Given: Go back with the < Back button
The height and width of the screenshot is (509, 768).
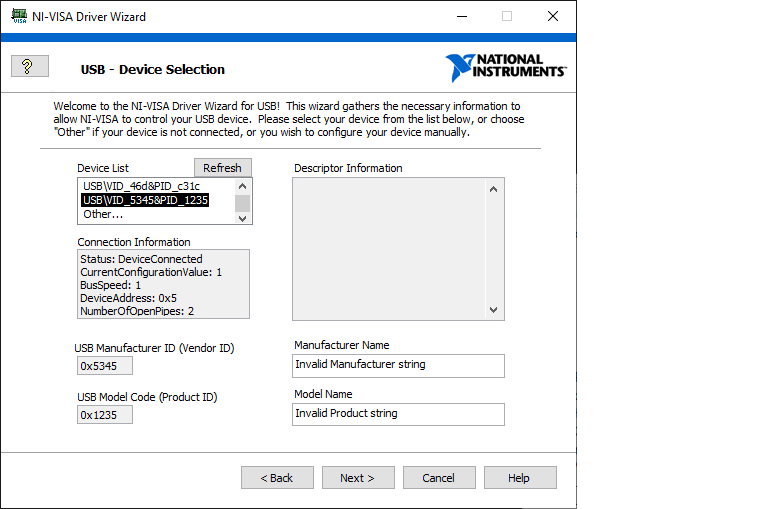Looking at the screenshot, I should (x=277, y=478).
